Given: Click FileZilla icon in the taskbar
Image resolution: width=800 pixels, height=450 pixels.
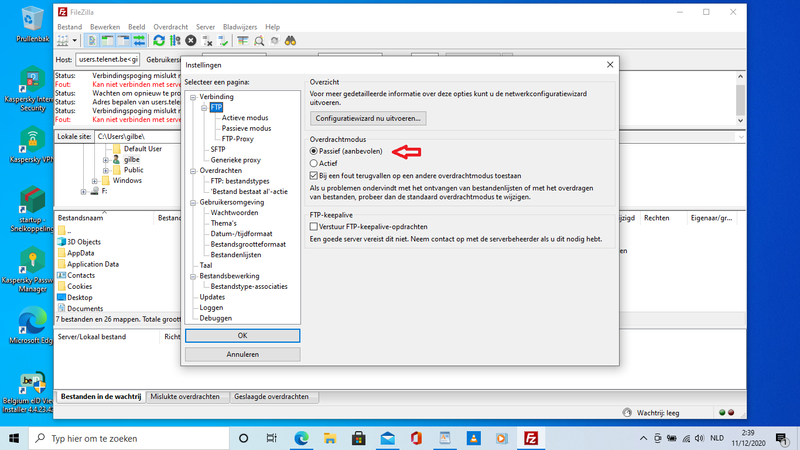Looking at the screenshot, I should 537,438.
